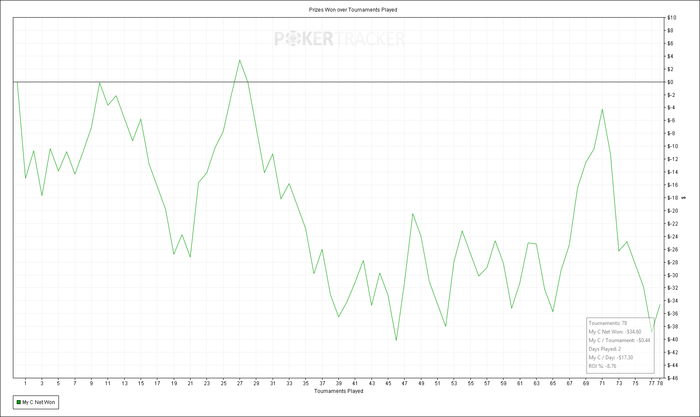Click the 'Tournaments Played' x-axis label
Screen dimensions: 700x417
pos(338,391)
